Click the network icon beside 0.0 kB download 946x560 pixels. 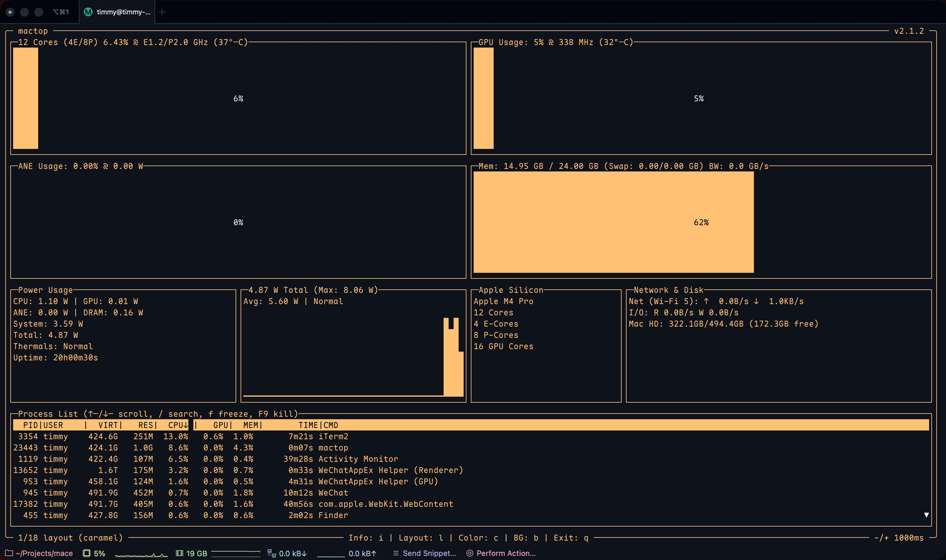(271, 553)
